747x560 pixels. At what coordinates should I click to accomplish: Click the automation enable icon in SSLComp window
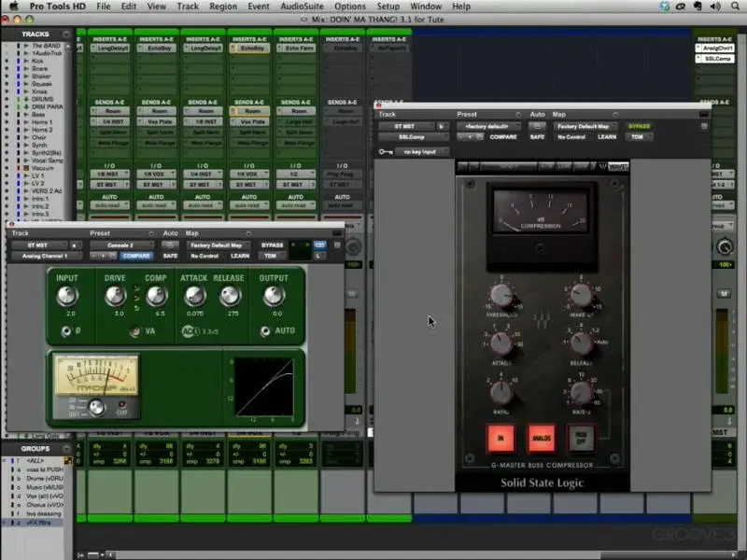pyautogui.click(x=537, y=126)
